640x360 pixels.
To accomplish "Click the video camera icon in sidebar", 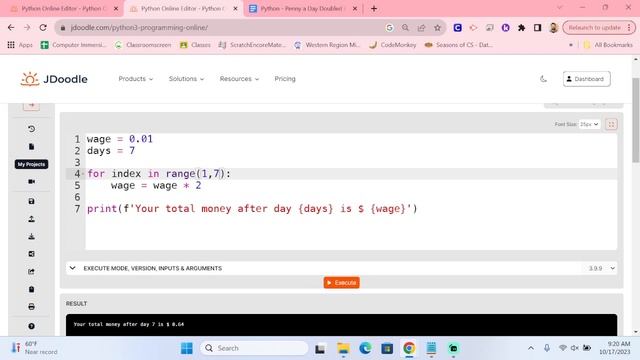I will 31,182.
